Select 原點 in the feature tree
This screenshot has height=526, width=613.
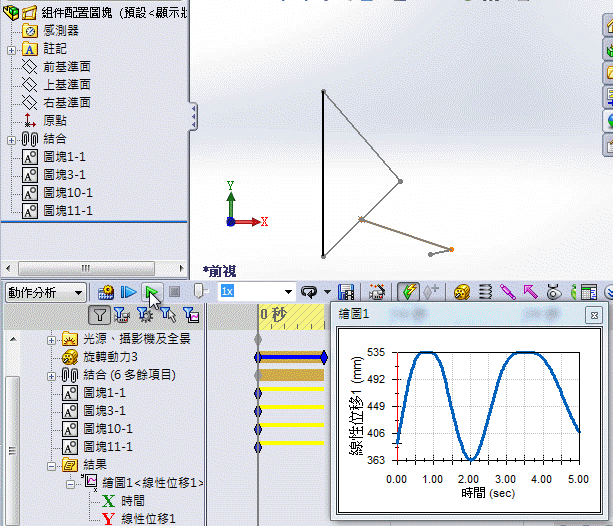(x=55, y=120)
